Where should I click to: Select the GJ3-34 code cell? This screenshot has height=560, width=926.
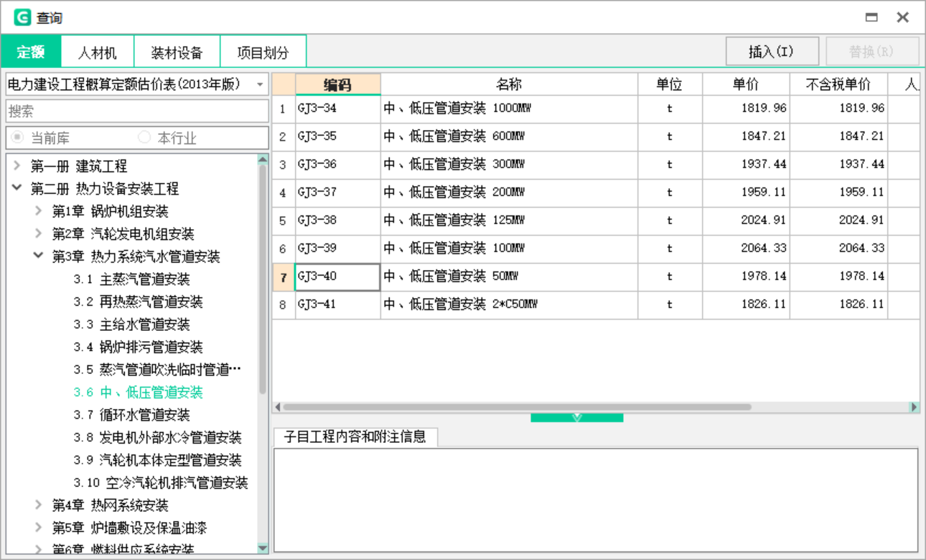338,108
